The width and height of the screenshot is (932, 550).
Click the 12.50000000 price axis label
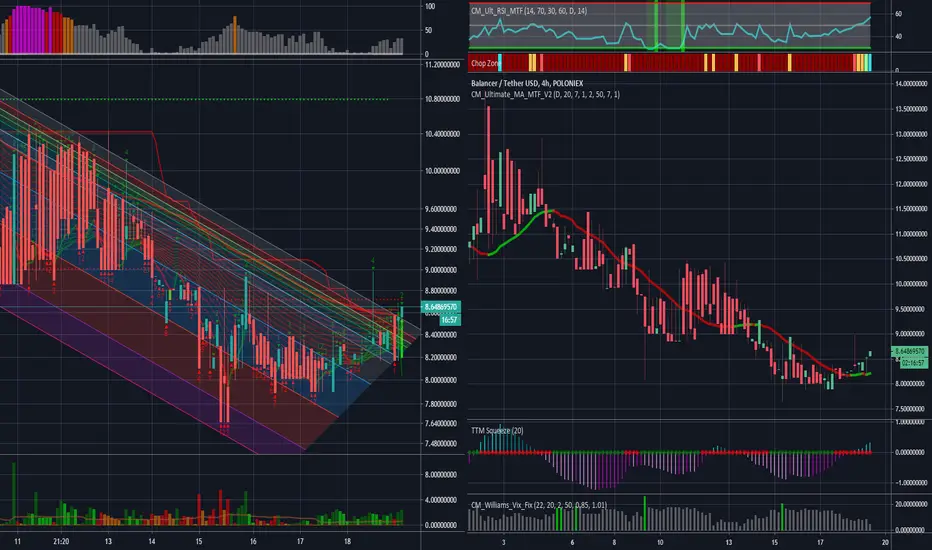[911, 159]
